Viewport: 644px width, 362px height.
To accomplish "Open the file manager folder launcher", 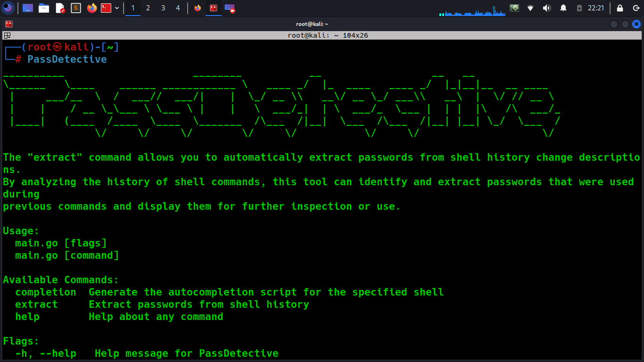I will coord(44,8).
